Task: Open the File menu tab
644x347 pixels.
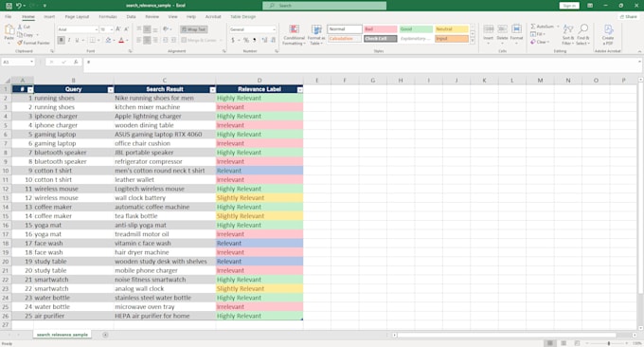Action: pos(9,17)
